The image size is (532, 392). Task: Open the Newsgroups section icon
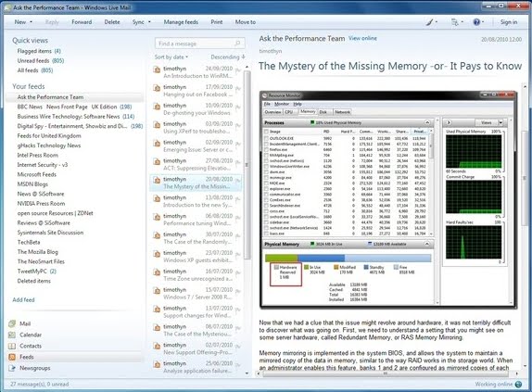12,368
